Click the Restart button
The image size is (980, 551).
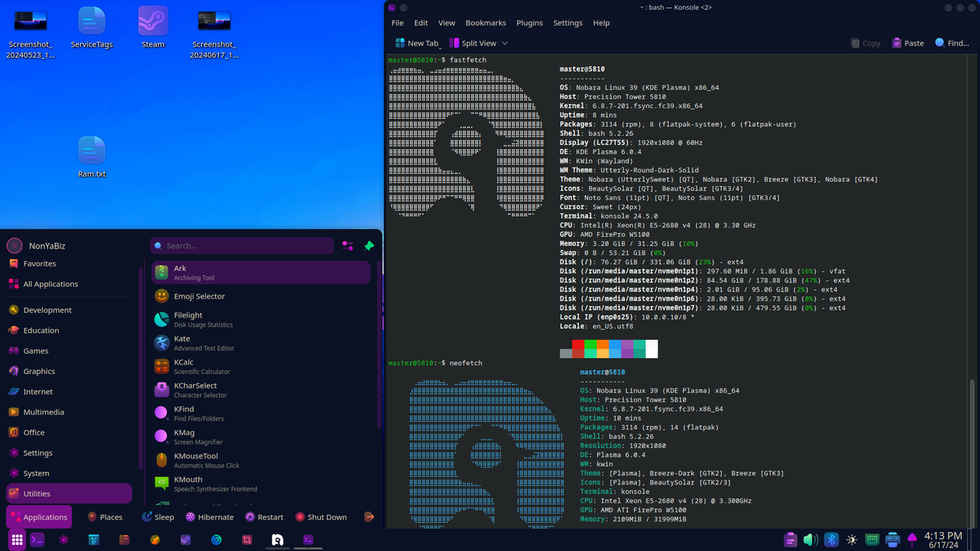coord(265,517)
